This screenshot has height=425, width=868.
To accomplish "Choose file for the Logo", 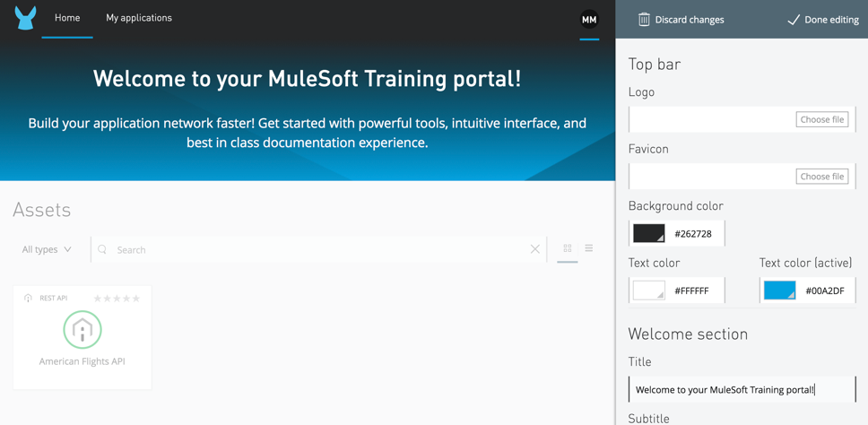I will [x=822, y=119].
